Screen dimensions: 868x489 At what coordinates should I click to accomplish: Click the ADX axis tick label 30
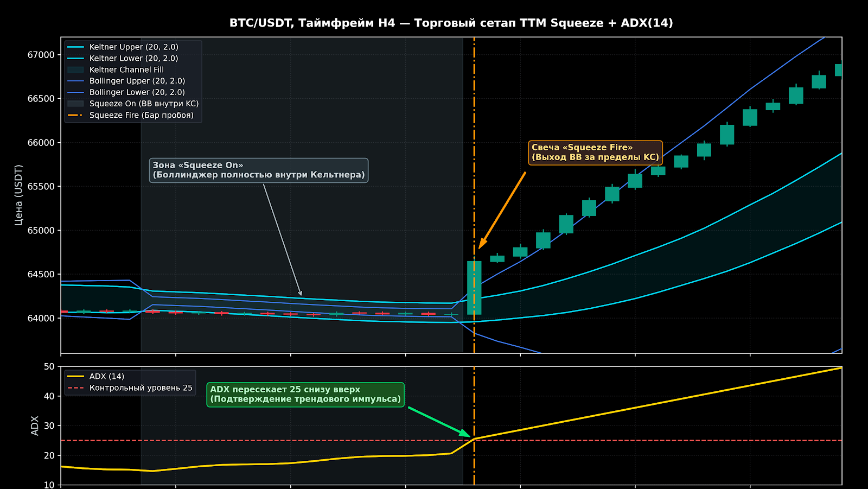coord(49,426)
